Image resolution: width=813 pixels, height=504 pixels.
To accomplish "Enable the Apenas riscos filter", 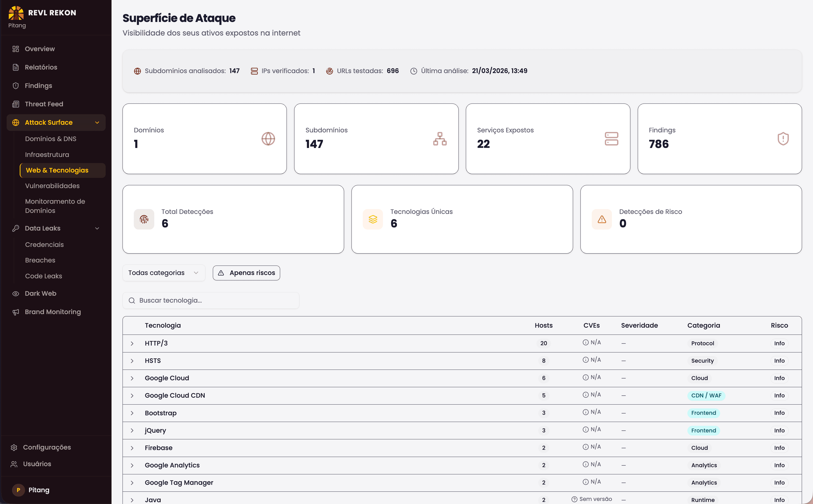I will coord(246,273).
